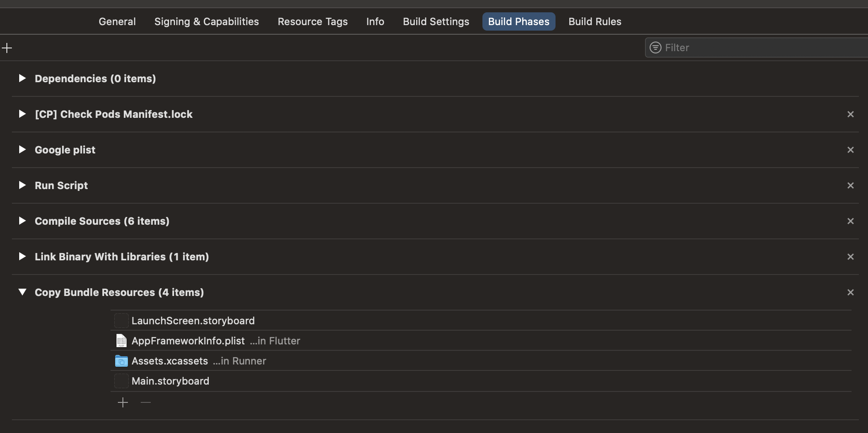Expand the Dependencies section

coord(22,79)
